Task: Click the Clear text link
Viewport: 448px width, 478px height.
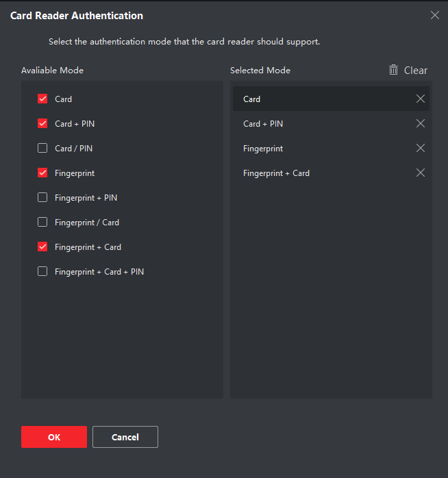Action: tap(415, 71)
